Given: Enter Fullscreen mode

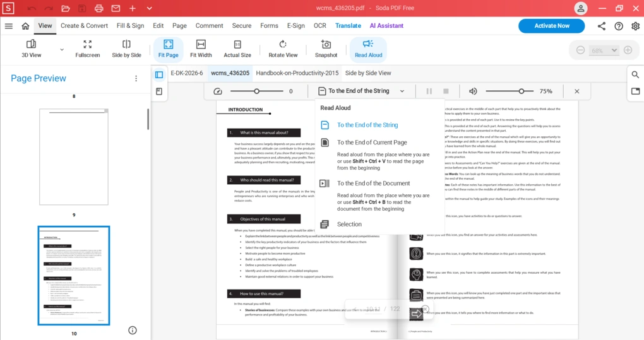Looking at the screenshot, I should click(88, 49).
